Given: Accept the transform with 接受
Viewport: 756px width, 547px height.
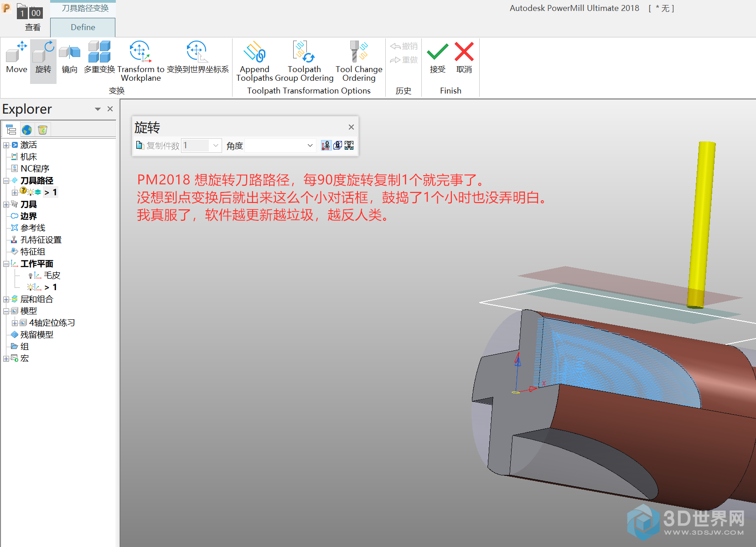Looking at the screenshot, I should [438, 57].
